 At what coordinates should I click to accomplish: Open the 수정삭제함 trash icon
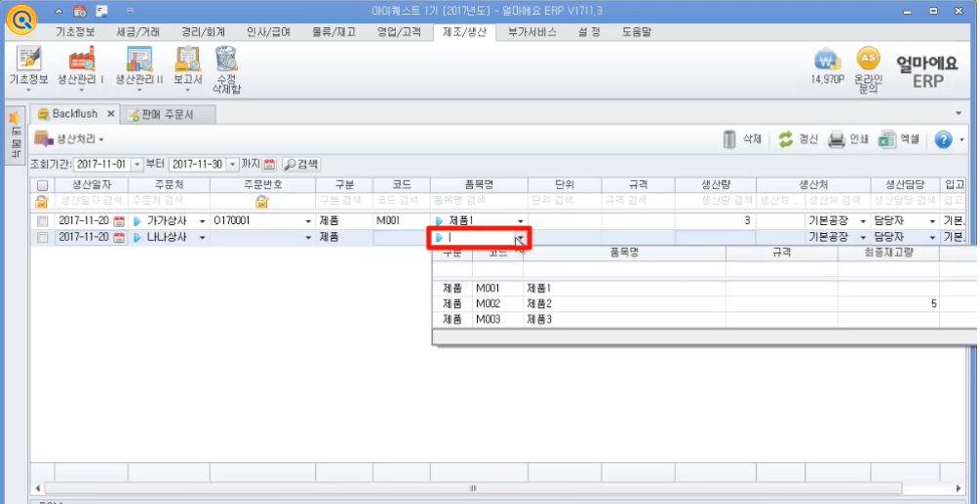pyautogui.click(x=226, y=59)
